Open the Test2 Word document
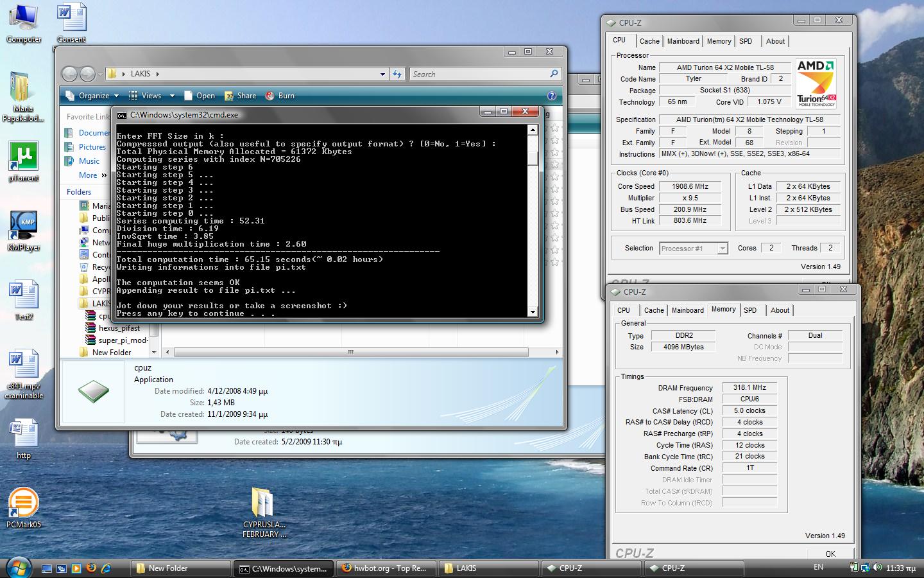The height and width of the screenshot is (578, 924). (x=24, y=300)
